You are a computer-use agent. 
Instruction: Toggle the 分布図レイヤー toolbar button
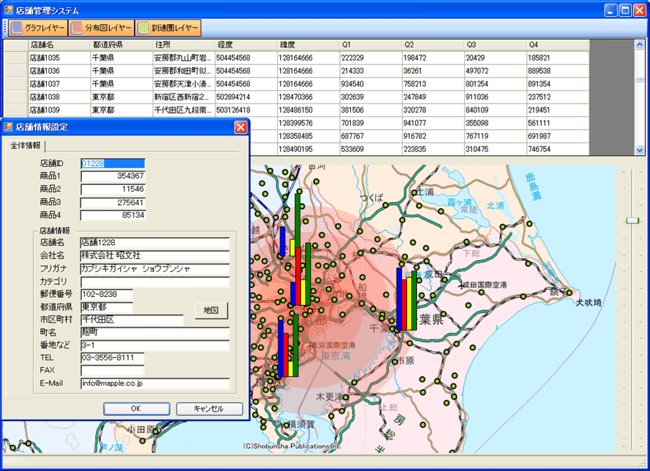tap(100, 29)
